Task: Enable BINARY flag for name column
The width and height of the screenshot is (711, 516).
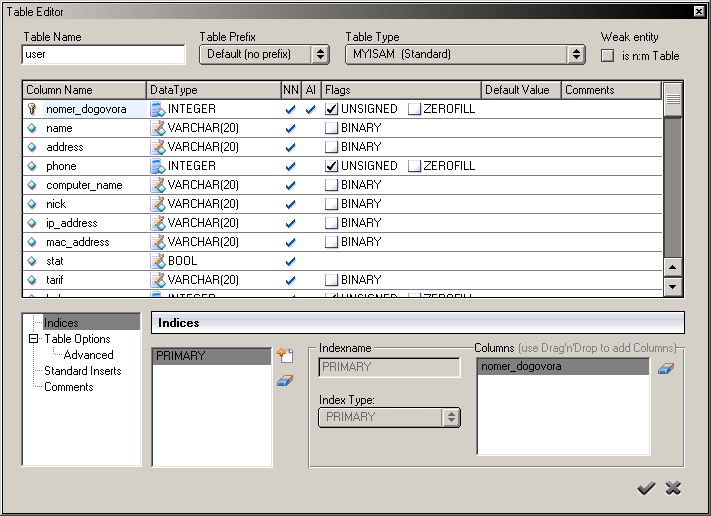Action: [x=331, y=128]
